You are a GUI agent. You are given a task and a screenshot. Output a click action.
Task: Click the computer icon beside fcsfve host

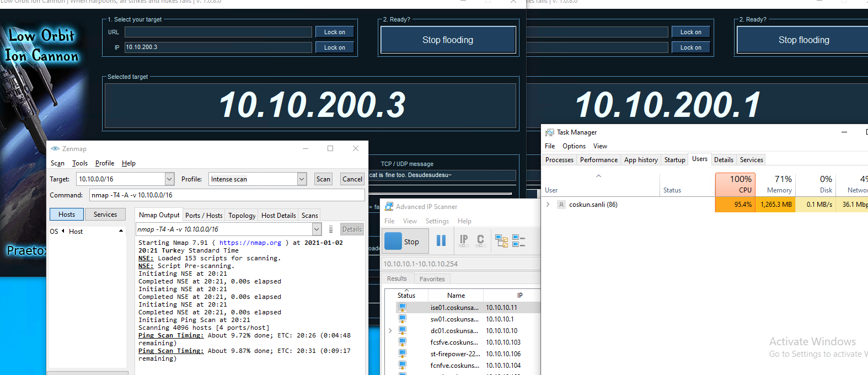pyautogui.click(x=403, y=342)
